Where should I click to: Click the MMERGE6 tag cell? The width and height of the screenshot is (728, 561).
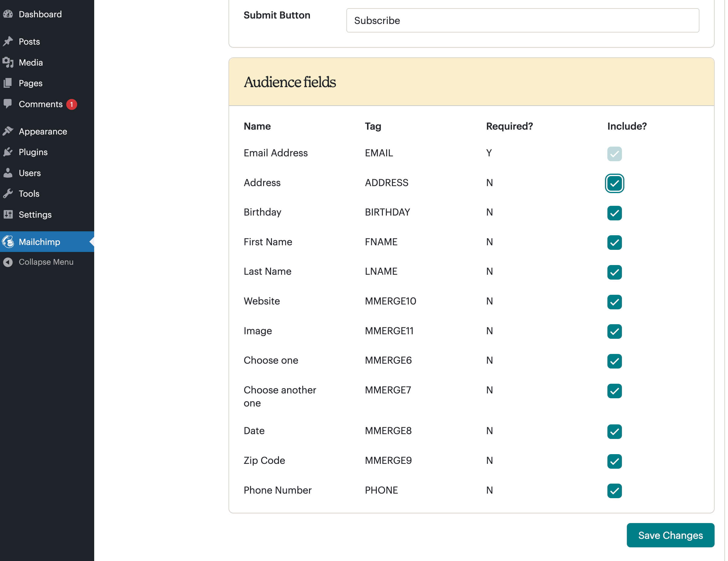[388, 360]
